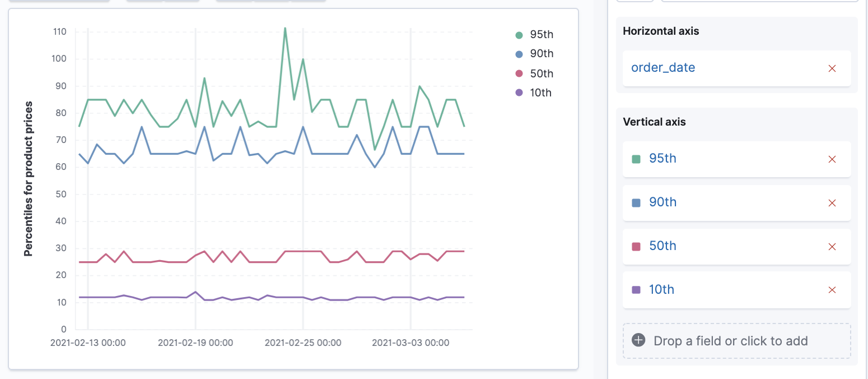Click the pink 50th legend dot

coord(519,73)
